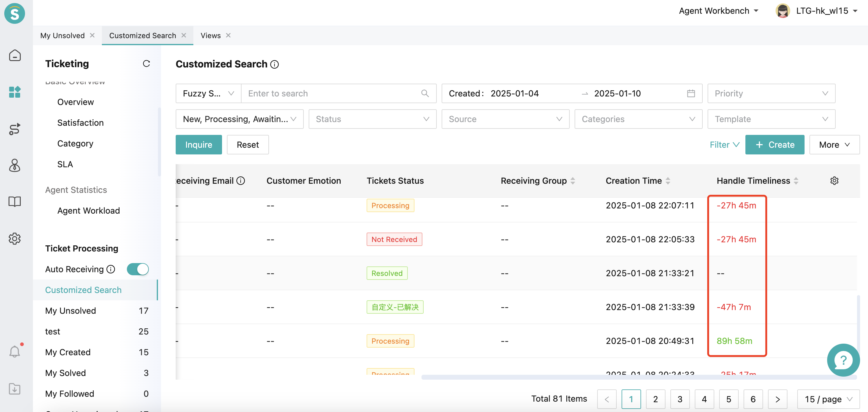Open the home icon in left sidebar
Image resolution: width=868 pixels, height=412 pixels.
pyautogui.click(x=15, y=55)
